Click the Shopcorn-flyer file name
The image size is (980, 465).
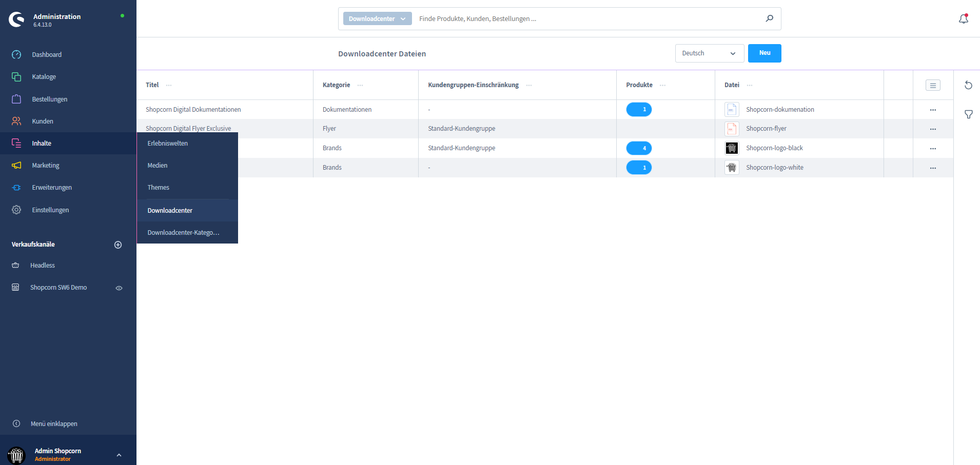[766, 128]
